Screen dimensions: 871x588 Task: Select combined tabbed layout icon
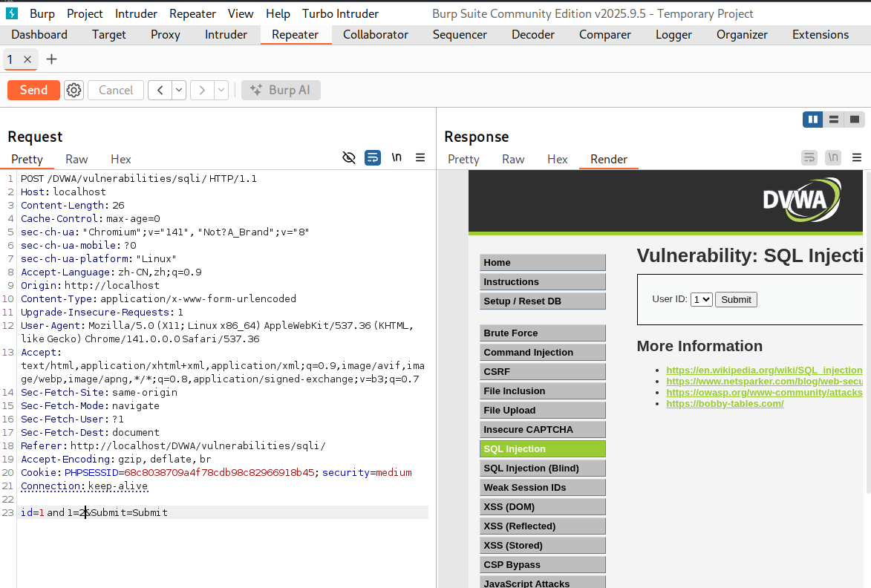pyautogui.click(x=855, y=120)
